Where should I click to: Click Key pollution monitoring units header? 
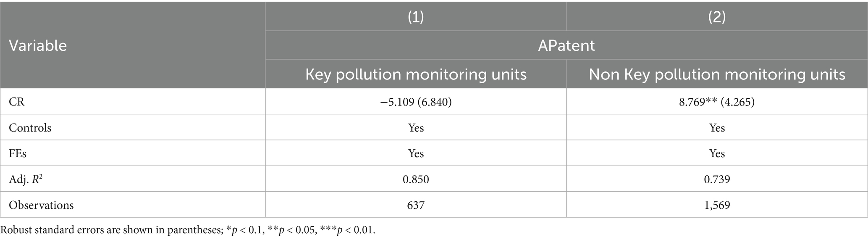point(416,74)
